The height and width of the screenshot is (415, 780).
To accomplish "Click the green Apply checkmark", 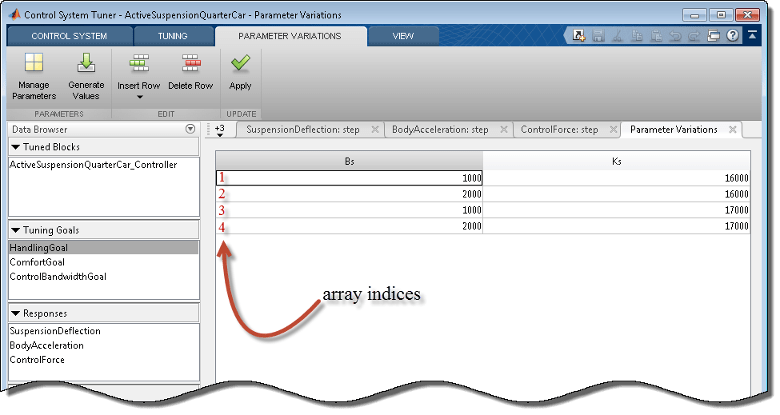I will [x=240, y=63].
